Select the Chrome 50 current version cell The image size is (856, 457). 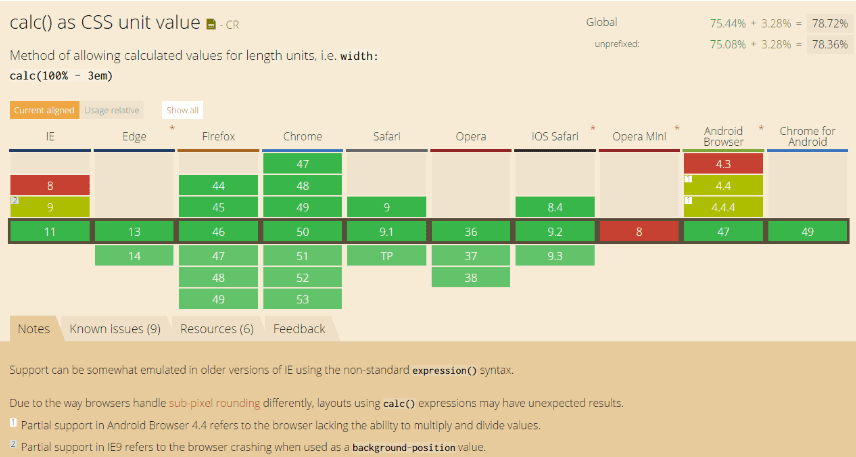coord(302,232)
